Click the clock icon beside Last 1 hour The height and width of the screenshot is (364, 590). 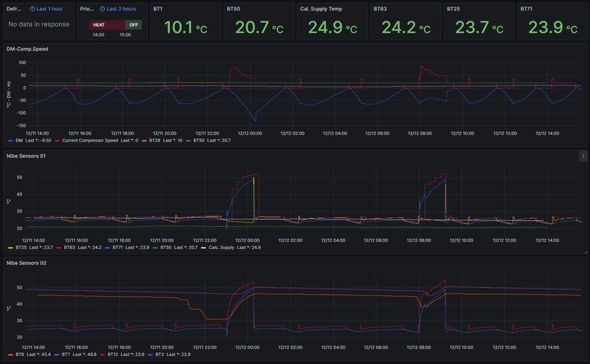pos(32,9)
